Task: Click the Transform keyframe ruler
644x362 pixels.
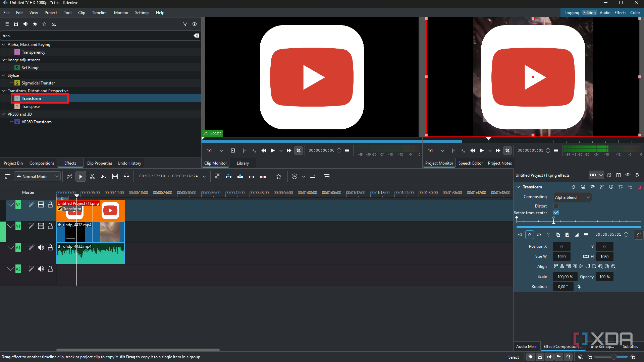Action: 579,221
